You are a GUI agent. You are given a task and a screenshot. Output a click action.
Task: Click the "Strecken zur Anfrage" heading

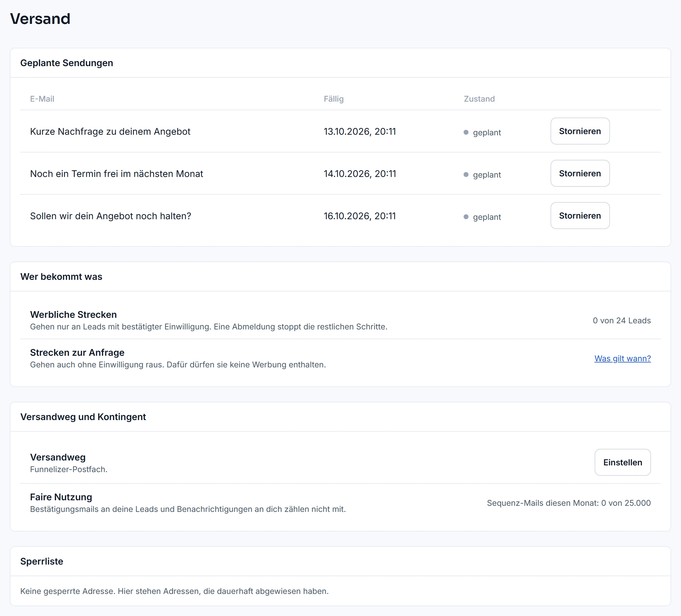point(77,352)
